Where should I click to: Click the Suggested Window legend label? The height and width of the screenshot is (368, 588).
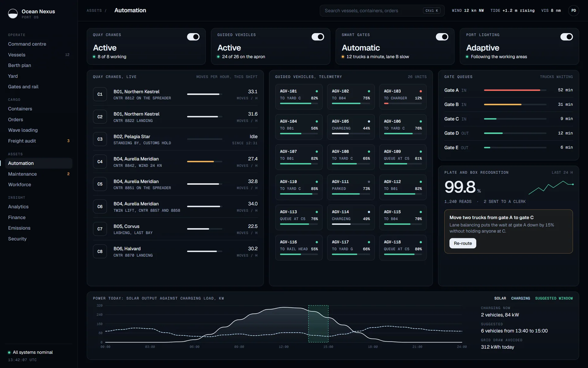554,298
